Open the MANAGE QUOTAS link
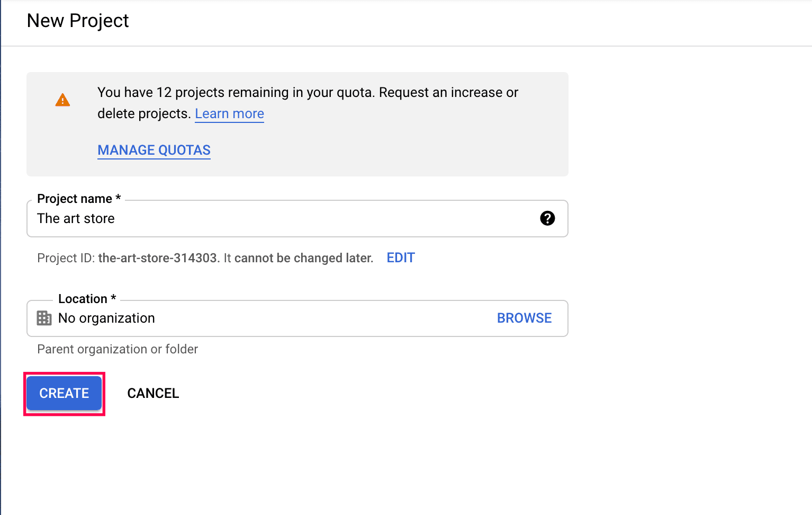This screenshot has width=812, height=515. click(x=154, y=150)
